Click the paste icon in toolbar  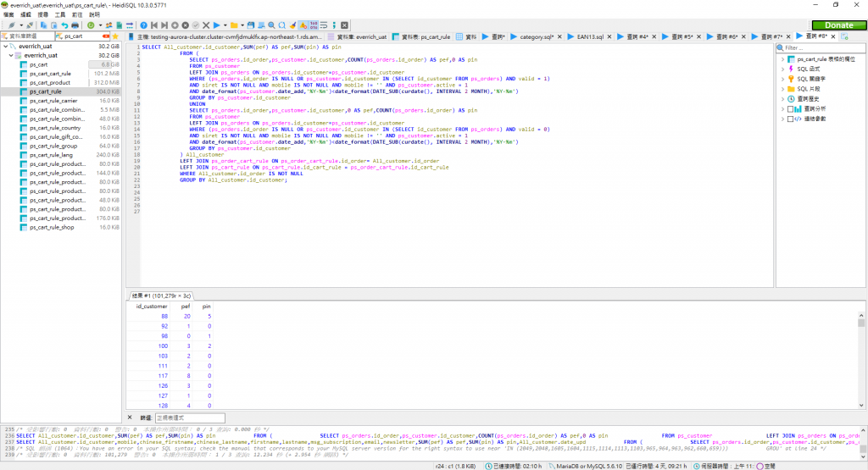53,25
